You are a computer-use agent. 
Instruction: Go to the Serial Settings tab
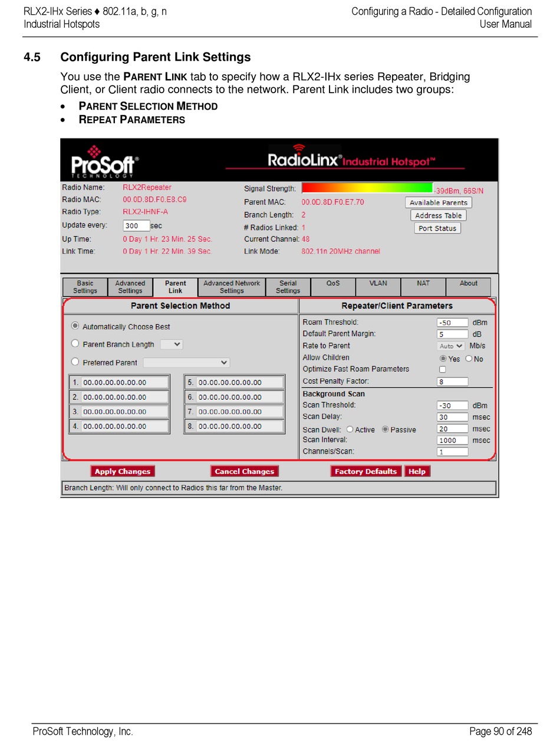(x=288, y=287)
